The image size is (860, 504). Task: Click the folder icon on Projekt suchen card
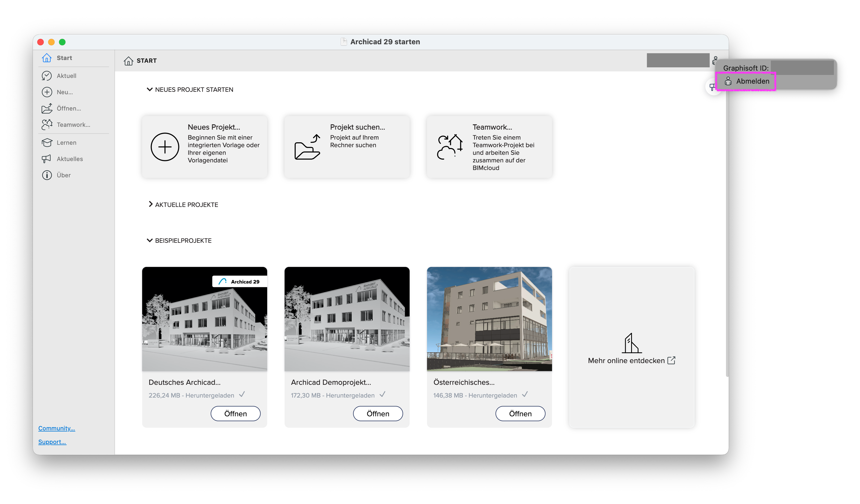(307, 147)
